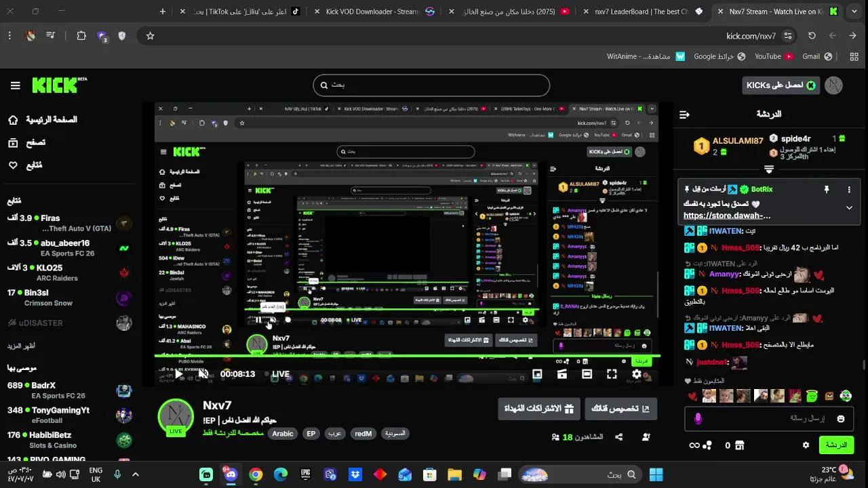
Task: Open the YouTube bookmark
Action: coord(774,56)
